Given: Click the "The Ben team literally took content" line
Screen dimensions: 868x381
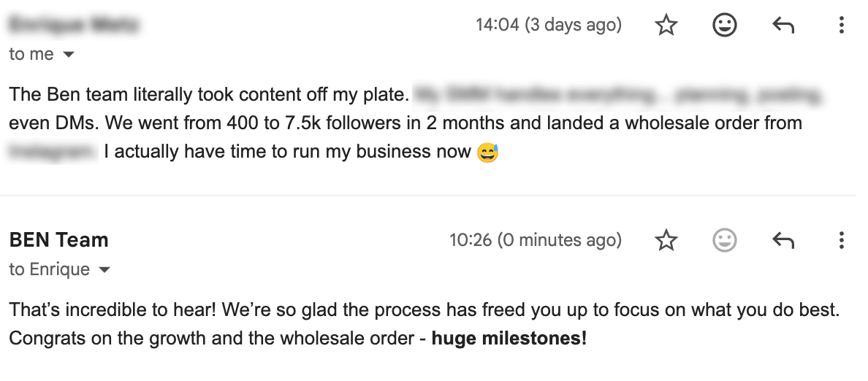Looking at the screenshot, I should (208, 95).
